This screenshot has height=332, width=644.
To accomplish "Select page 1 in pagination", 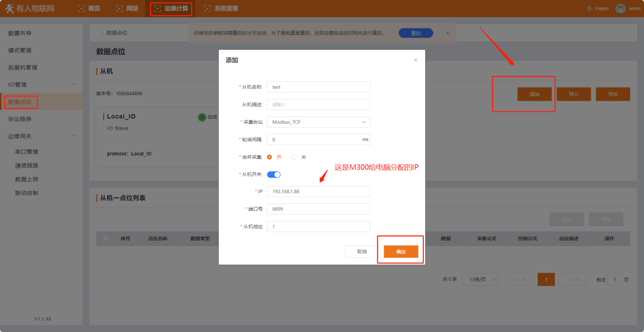I will point(546,279).
